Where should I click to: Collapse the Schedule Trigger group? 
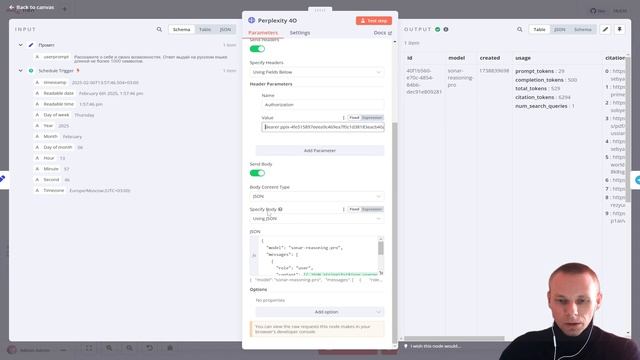[x=20, y=71]
